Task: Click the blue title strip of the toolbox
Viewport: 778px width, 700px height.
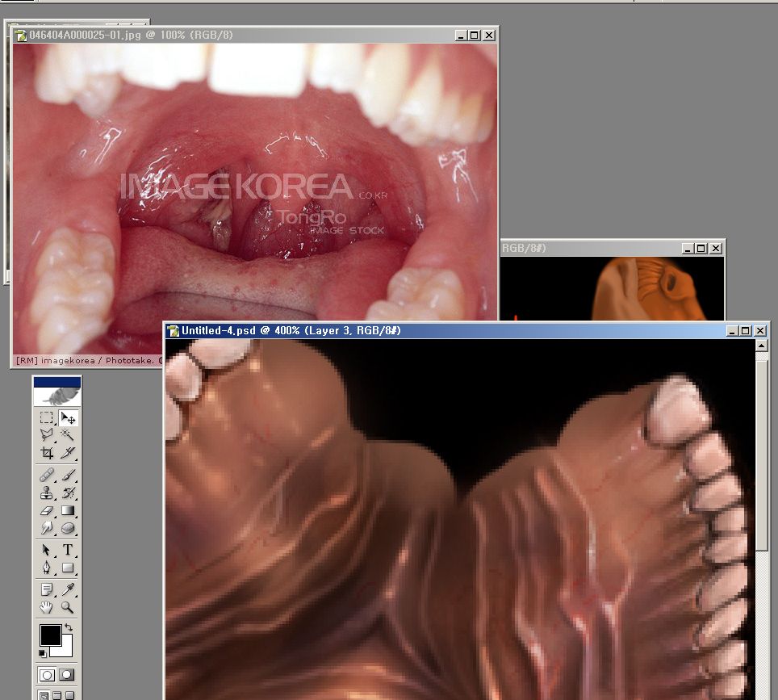Action: pyautogui.click(x=57, y=382)
